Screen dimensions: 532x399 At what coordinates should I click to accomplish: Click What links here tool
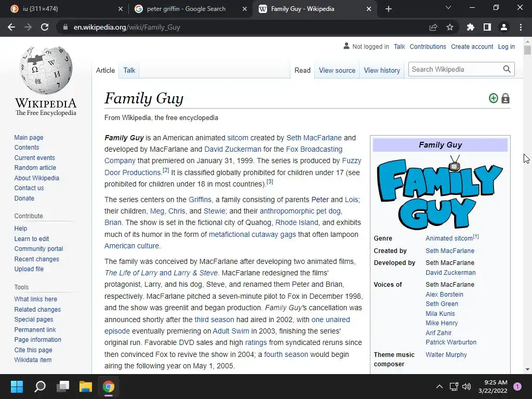tap(36, 299)
